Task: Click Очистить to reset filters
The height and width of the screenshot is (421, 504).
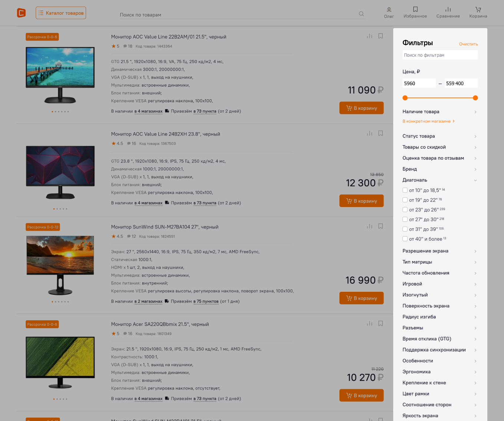Action: pos(468,44)
